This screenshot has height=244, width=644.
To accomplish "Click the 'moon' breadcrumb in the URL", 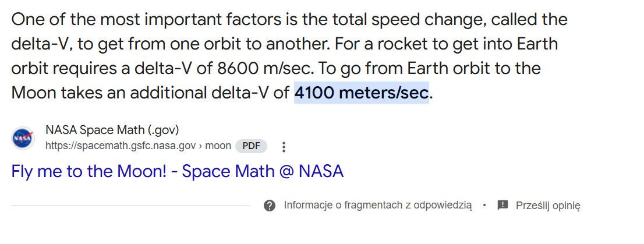I will coord(218,146).
